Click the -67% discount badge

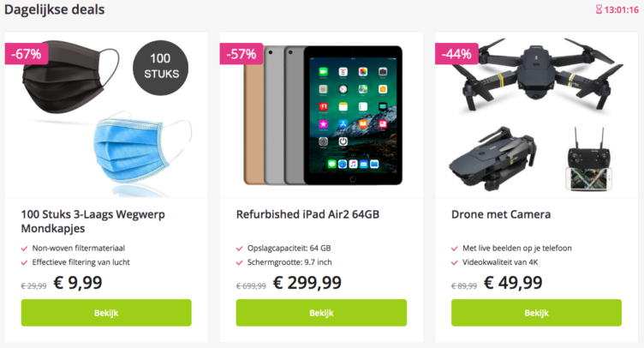click(x=27, y=54)
